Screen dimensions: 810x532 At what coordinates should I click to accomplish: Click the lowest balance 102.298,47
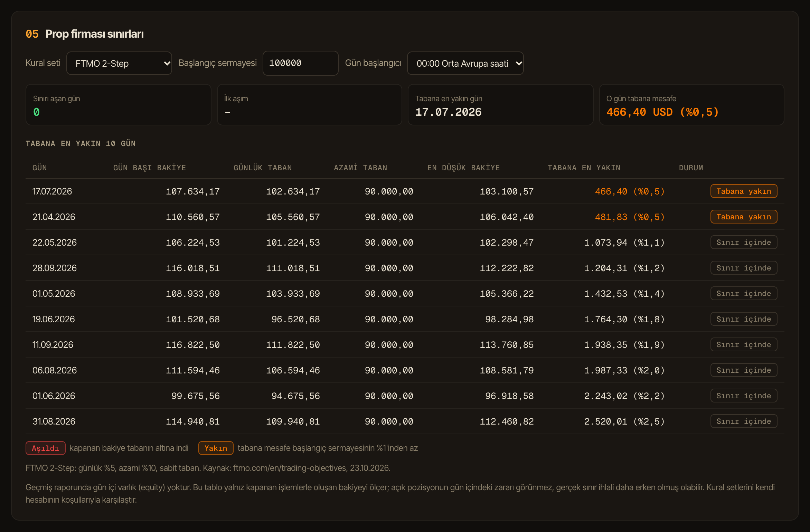coord(507,243)
